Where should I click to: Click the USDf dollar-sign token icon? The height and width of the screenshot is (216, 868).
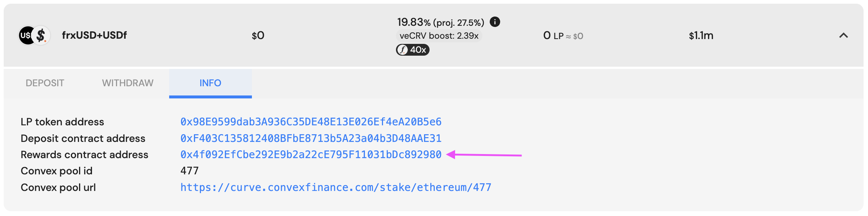click(x=41, y=36)
